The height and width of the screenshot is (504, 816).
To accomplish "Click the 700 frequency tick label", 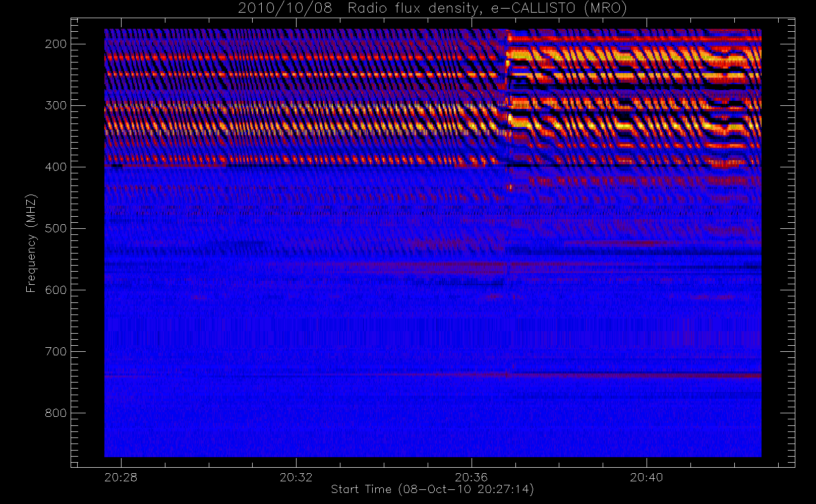I will (x=55, y=351).
